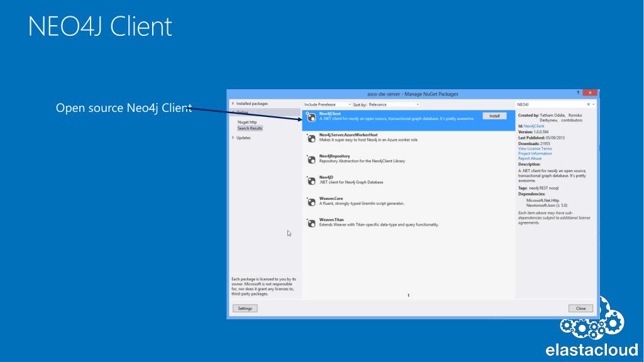Open the Sort by Relevance dropdown
The height and width of the screenshot is (362, 644).
[x=394, y=105]
